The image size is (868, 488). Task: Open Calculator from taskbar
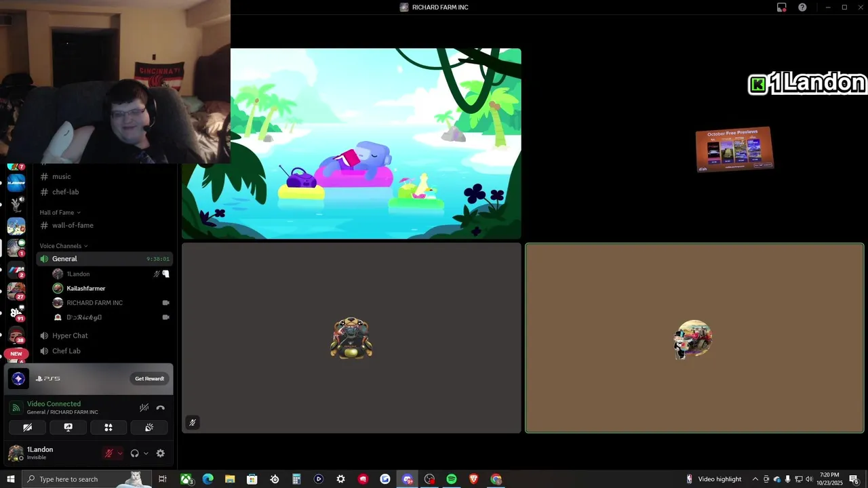coord(296,479)
